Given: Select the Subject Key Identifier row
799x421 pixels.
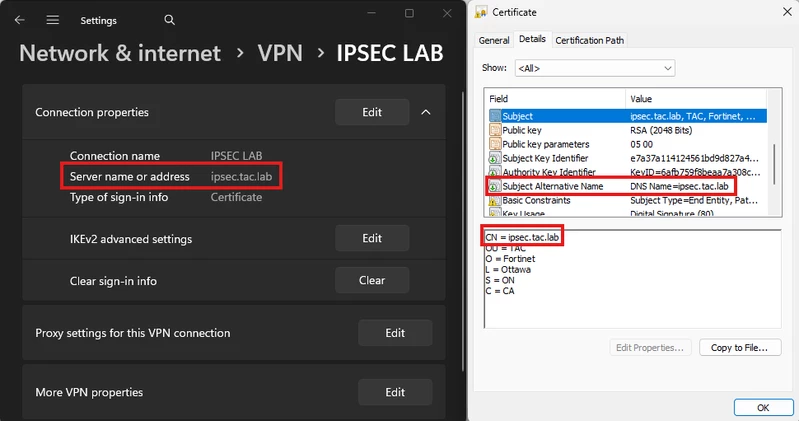Looking at the screenshot, I should click(x=627, y=158).
